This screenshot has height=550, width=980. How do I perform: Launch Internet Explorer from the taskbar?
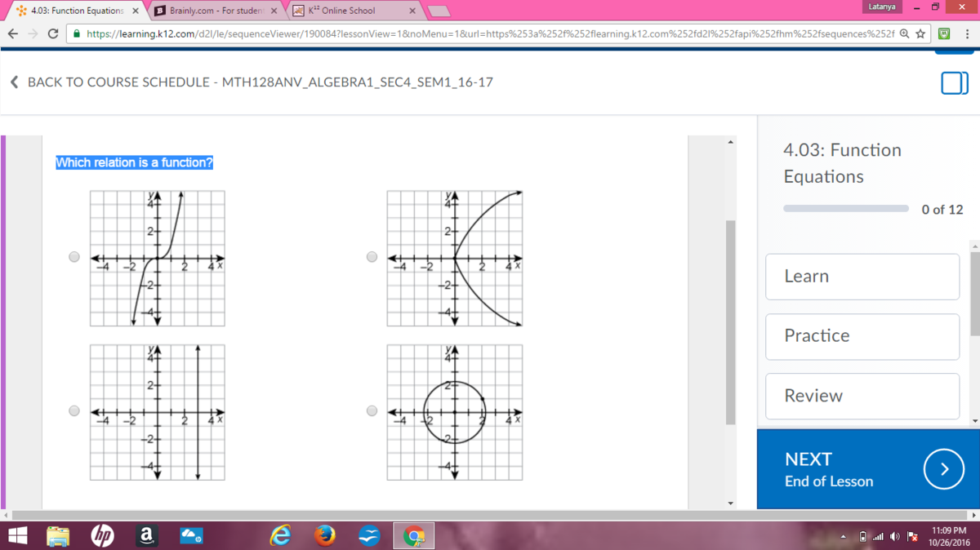[x=281, y=536]
